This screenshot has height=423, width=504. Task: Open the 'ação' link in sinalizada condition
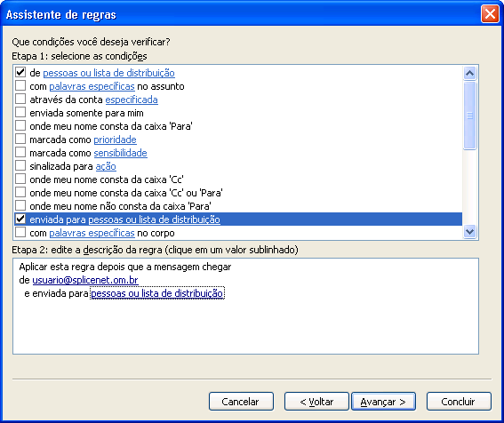106,166
